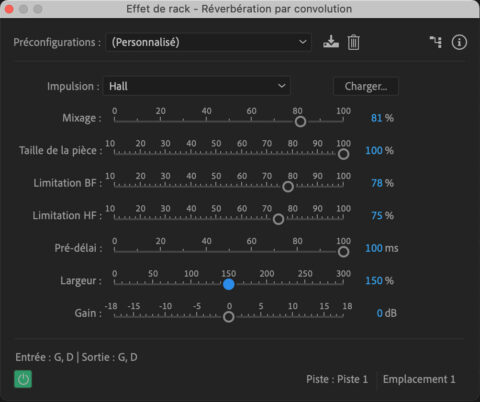
Task: Click the Gain slider knob
Action: [229, 317]
